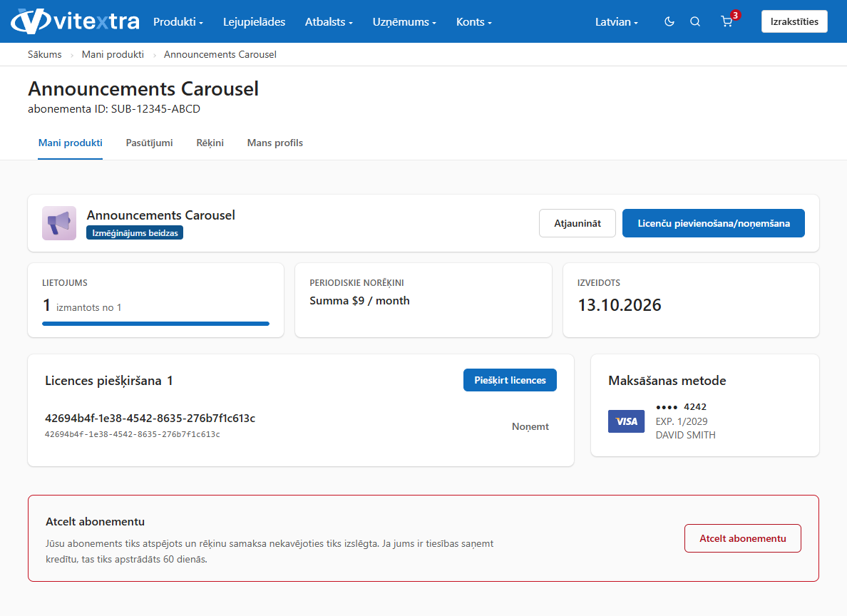This screenshot has height=616, width=847.
Task: Expand the Uzņēmums dropdown menu
Action: (404, 21)
